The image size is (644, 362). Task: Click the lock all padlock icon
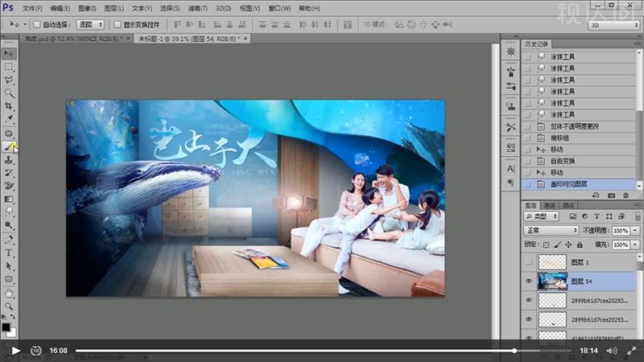pos(580,245)
